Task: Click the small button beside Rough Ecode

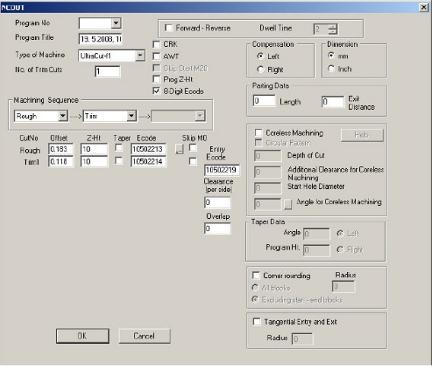Action: pyautogui.click(x=179, y=149)
